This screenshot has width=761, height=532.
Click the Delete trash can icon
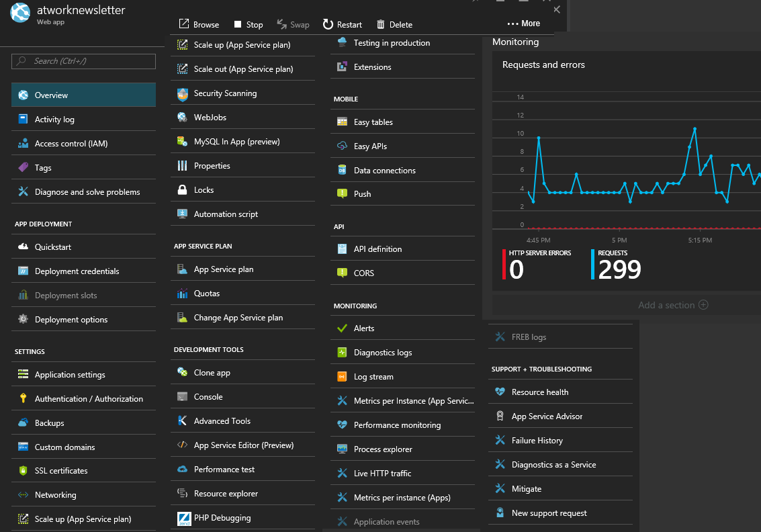[x=381, y=25]
